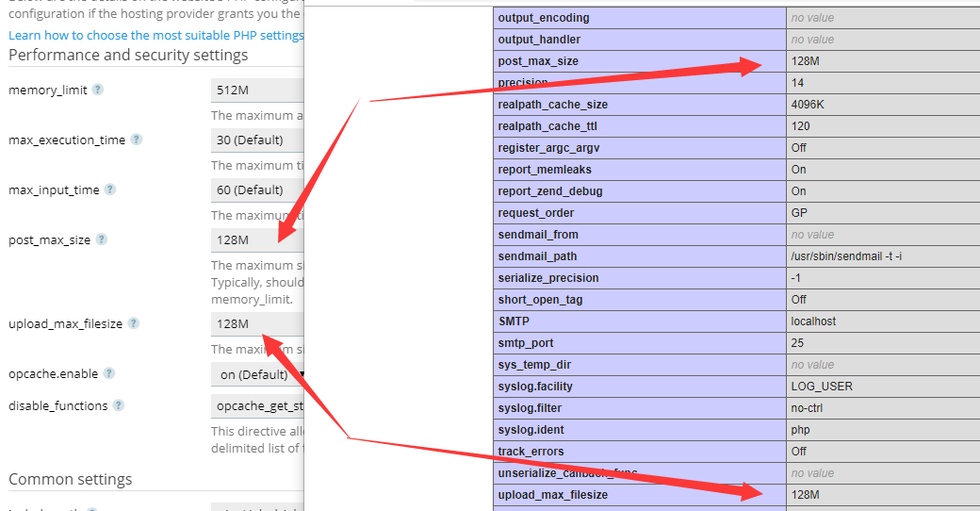Show help for the post_max_size setting
This screenshot has height=511, width=980.
point(102,239)
